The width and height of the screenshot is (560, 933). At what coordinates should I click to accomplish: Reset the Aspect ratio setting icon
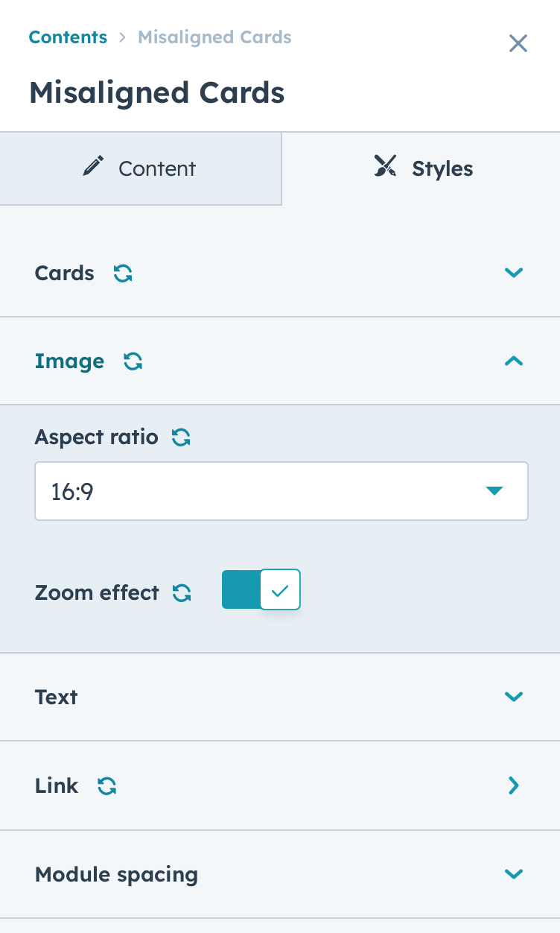click(181, 437)
